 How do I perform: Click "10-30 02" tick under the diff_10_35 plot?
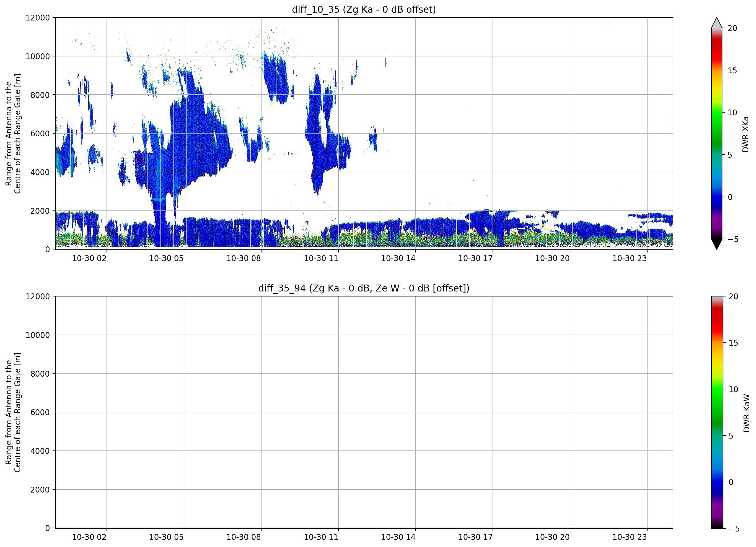(89, 259)
